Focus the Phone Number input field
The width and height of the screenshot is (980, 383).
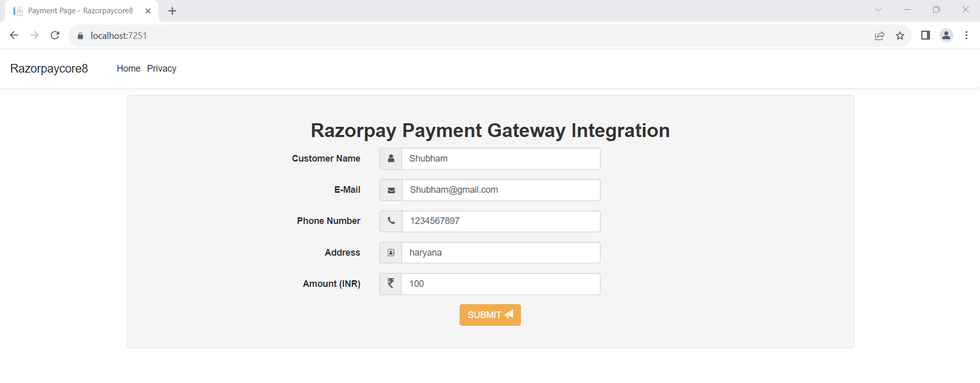coord(501,221)
